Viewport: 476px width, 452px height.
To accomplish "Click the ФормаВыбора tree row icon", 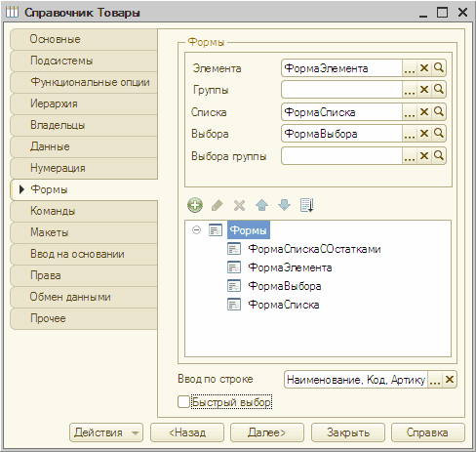I will pyautogui.click(x=234, y=286).
